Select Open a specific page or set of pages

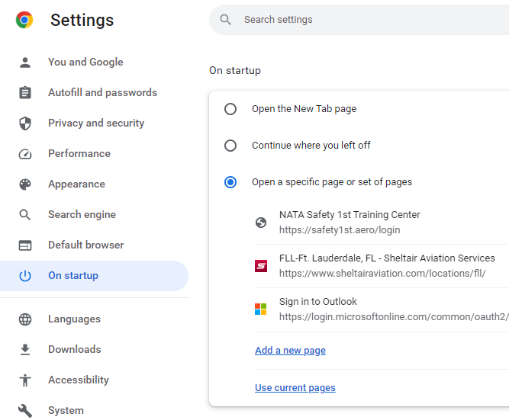pyautogui.click(x=230, y=182)
